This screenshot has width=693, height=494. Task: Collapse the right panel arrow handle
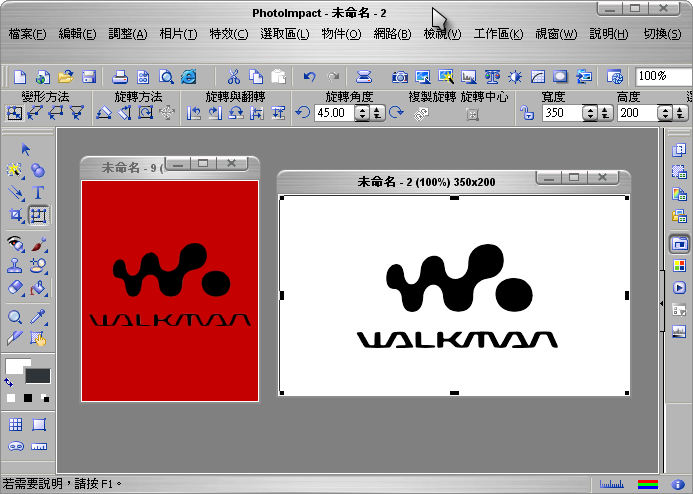coord(662,304)
